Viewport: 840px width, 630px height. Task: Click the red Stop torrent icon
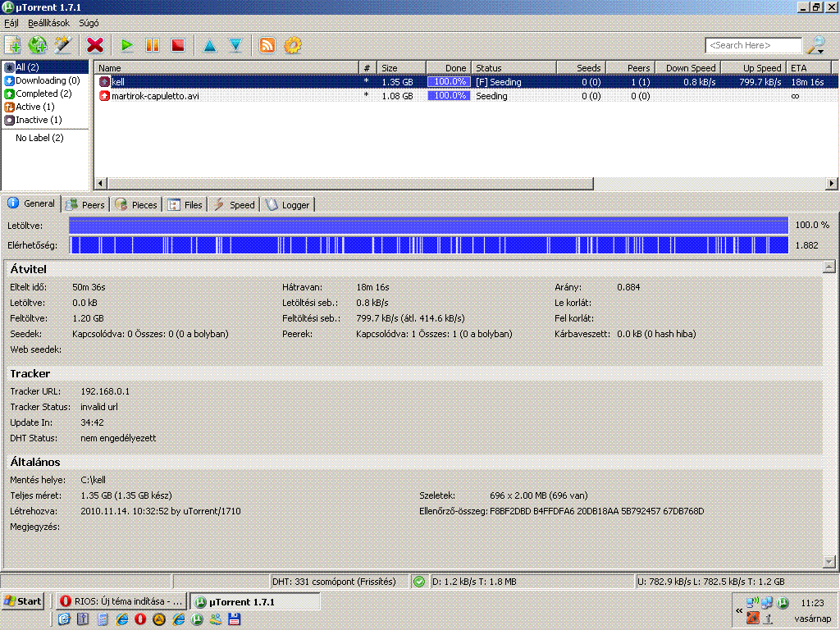click(178, 46)
